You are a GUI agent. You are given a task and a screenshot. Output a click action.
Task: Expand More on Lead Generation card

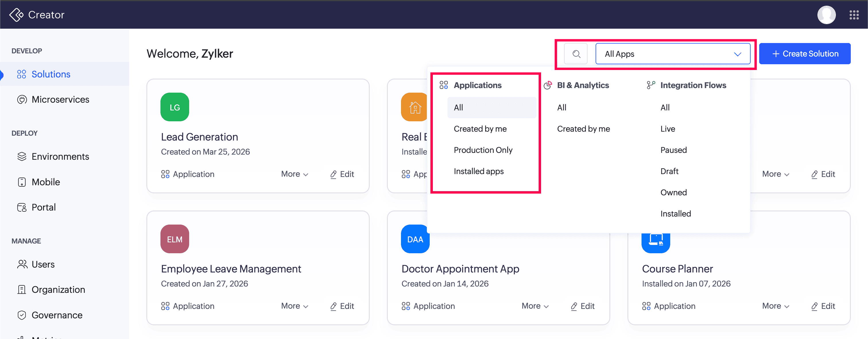(294, 174)
